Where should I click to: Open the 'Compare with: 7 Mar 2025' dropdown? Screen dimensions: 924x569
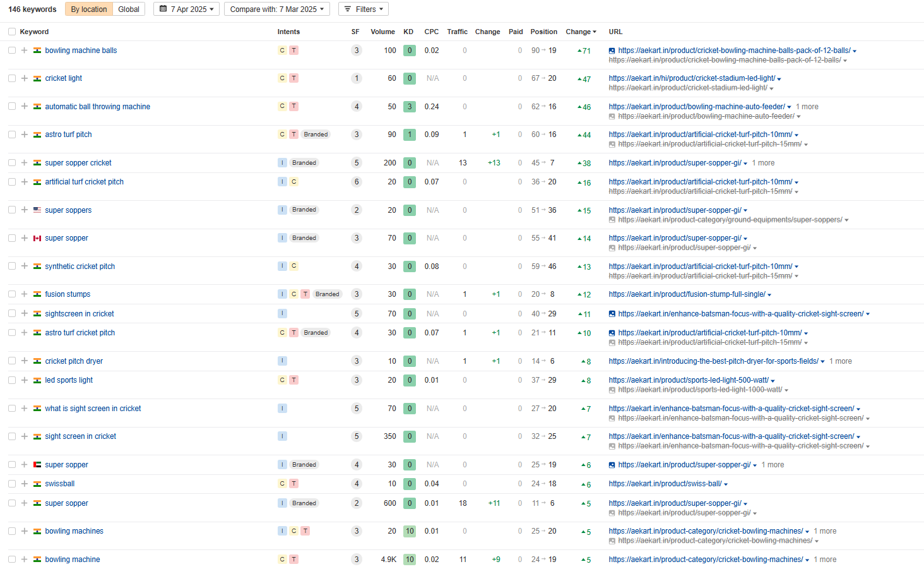[x=277, y=9]
